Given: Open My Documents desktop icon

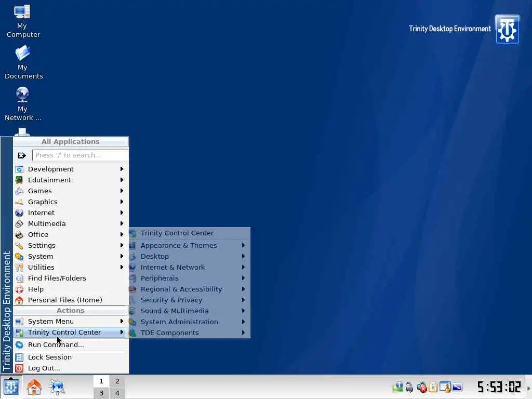Looking at the screenshot, I should click(x=23, y=62).
